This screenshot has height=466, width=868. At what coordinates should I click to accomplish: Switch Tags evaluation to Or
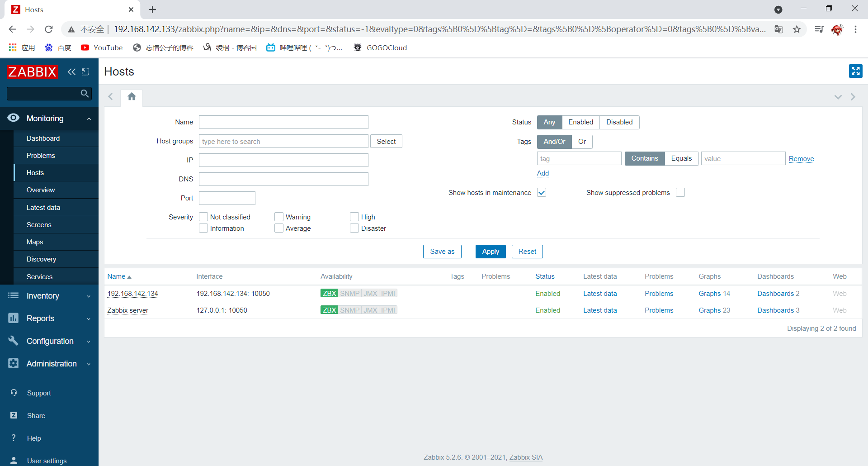pyautogui.click(x=582, y=142)
